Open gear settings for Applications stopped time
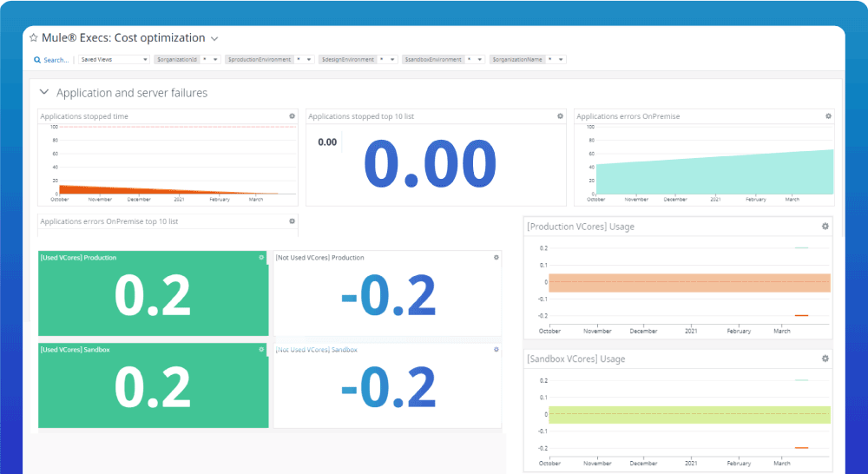 (x=292, y=116)
